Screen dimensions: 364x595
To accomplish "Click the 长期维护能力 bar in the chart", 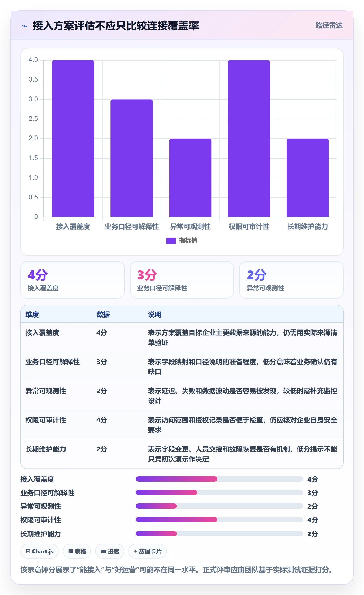I will click(x=308, y=178).
